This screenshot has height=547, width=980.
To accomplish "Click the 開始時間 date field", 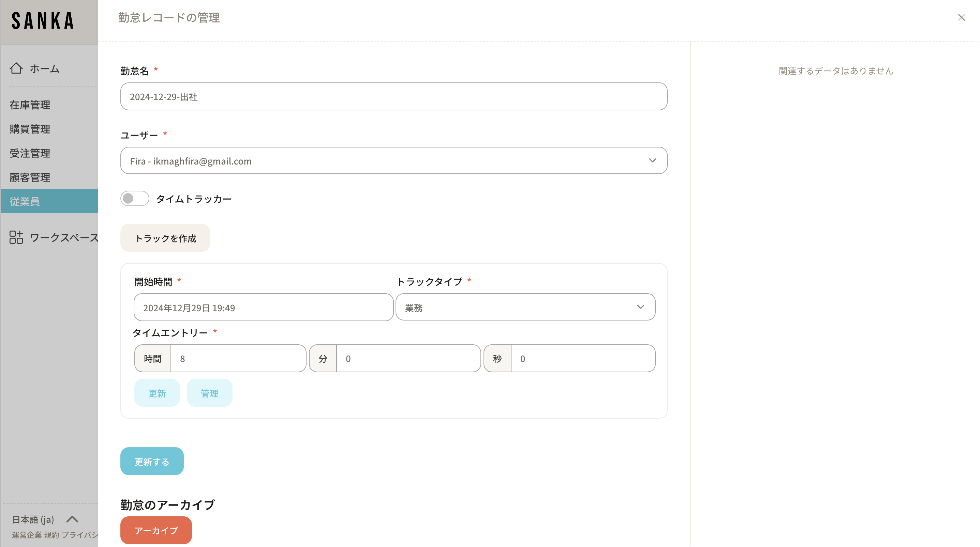I will pos(263,308).
